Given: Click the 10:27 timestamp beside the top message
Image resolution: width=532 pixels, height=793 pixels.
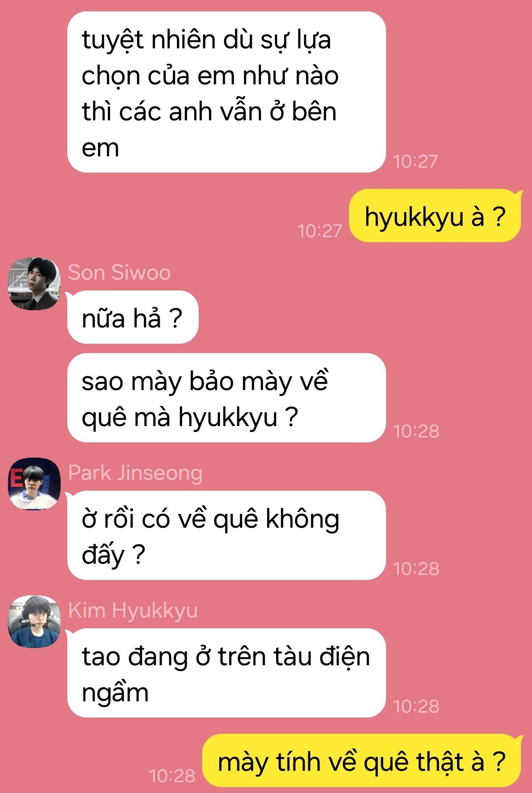Looking at the screenshot, I should tap(416, 161).
